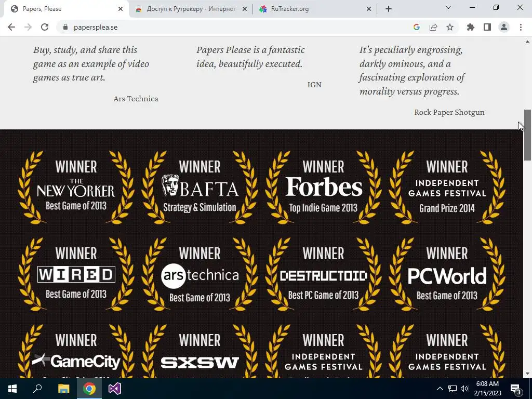
Task: Switch to the Доступ к Рутрекеру tab
Action: pos(190,9)
